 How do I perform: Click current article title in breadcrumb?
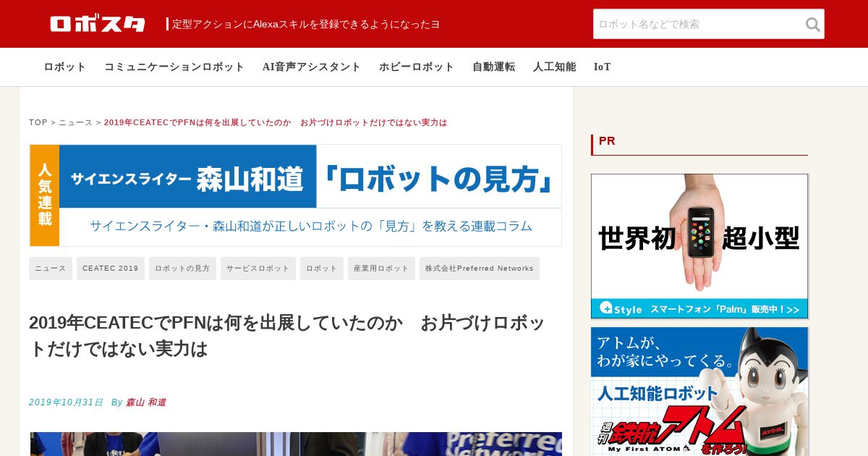point(276,122)
